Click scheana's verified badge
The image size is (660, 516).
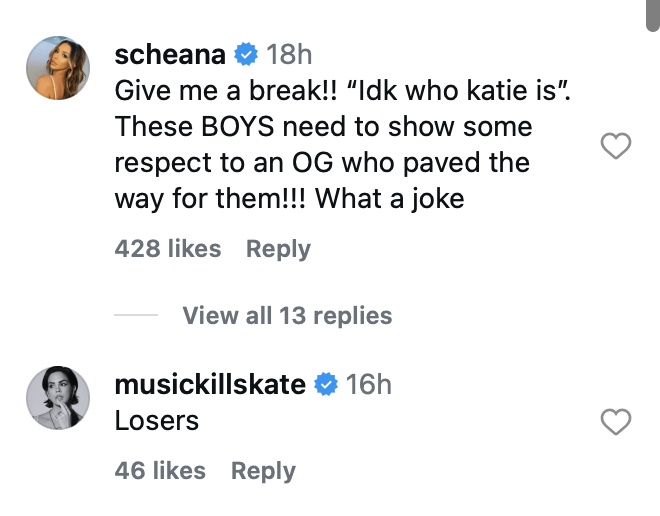coord(246,54)
